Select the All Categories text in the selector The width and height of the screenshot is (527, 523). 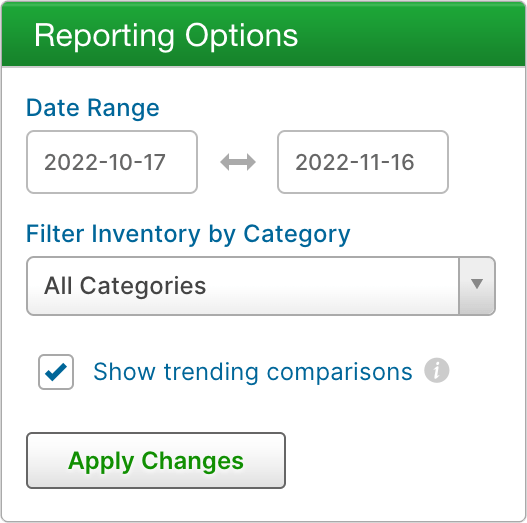(x=125, y=286)
